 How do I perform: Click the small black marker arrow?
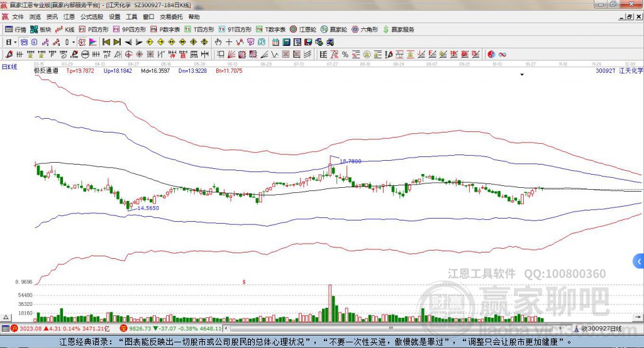522,75
